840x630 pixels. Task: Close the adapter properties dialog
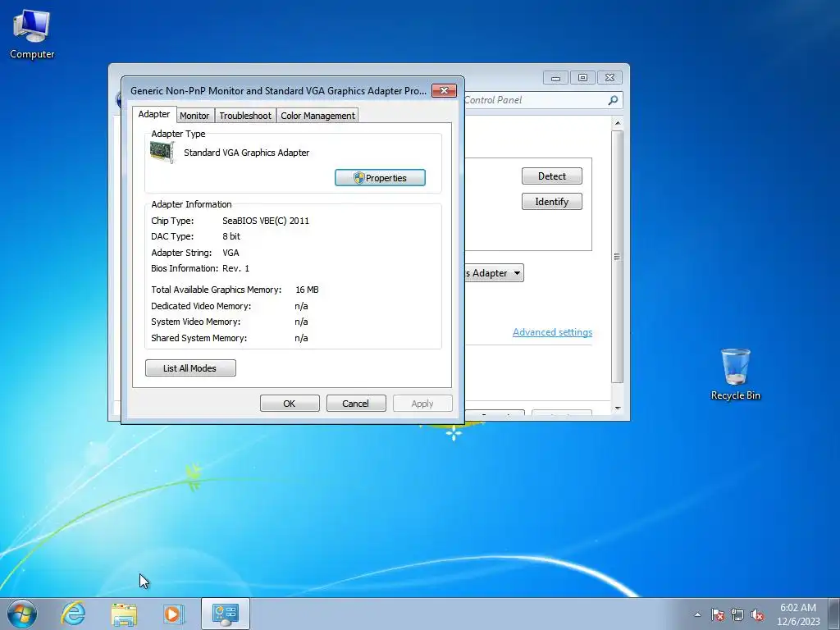pos(444,90)
